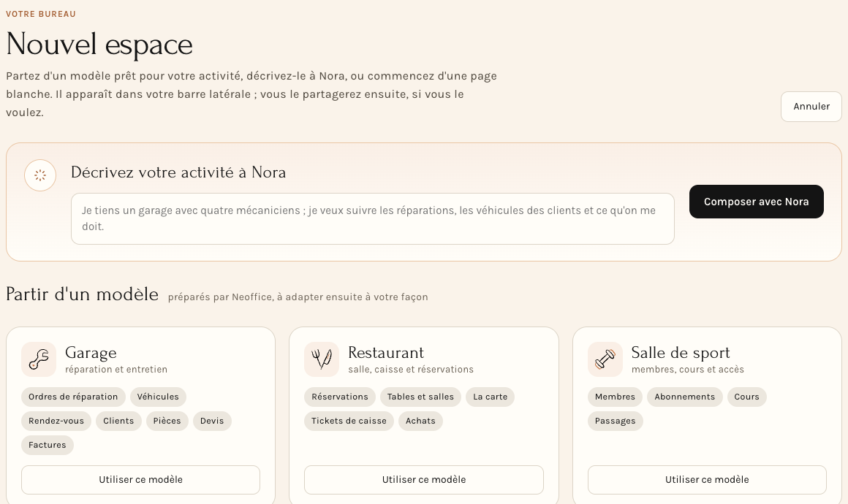Click the Nora sparkle icon
Image resolution: width=848 pixels, height=504 pixels.
pos(40,175)
